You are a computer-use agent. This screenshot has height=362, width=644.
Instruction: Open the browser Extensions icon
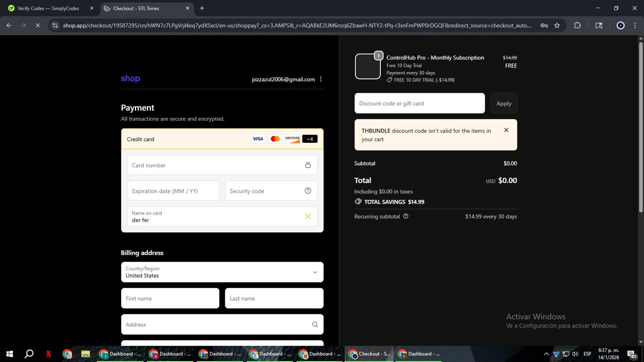pyautogui.click(x=577, y=25)
